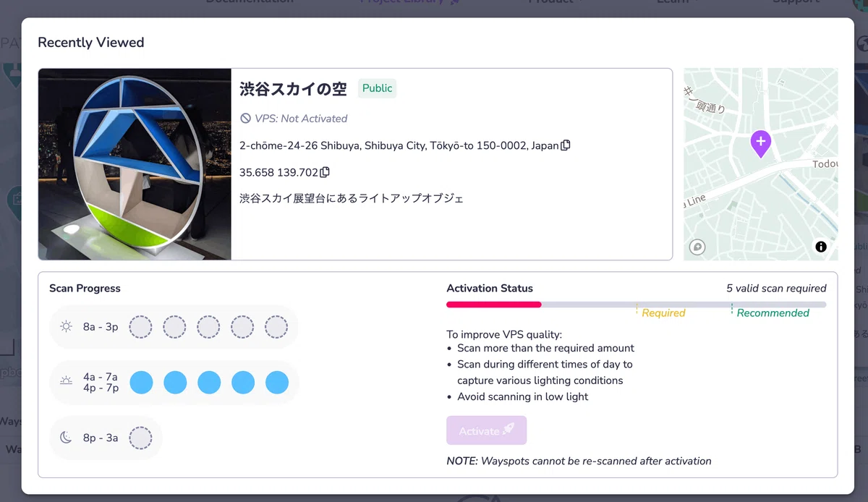Image resolution: width=868 pixels, height=502 pixels.
Task: Click the sunrise icon for 4a - 7a
Action: click(x=66, y=382)
